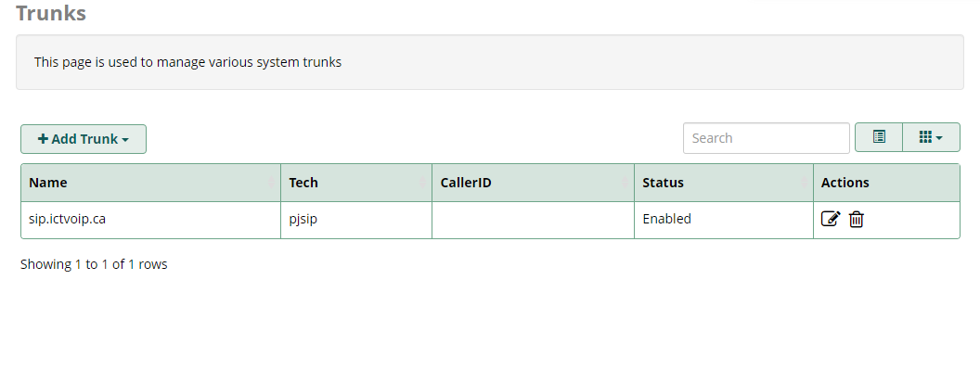Click the Showing 1 to 1 rows text
This screenshot has height=369, width=980.
click(94, 264)
